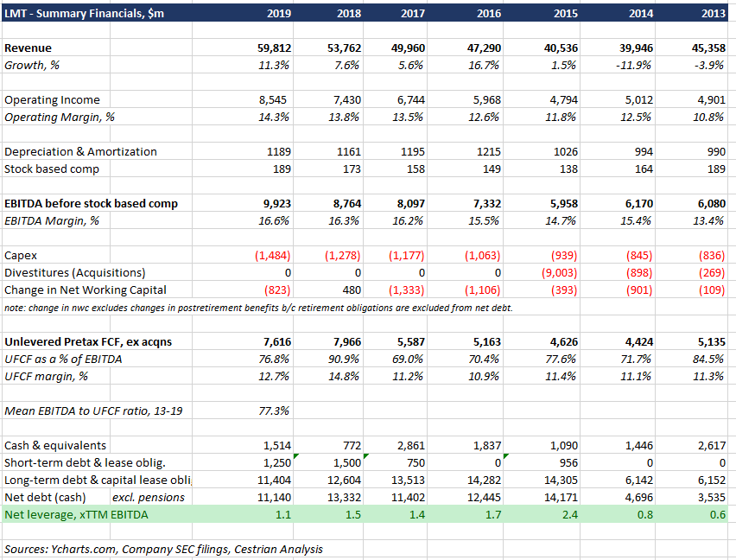Select 2015 long-term debt 14,305
736x560 pixels.
coord(561,480)
